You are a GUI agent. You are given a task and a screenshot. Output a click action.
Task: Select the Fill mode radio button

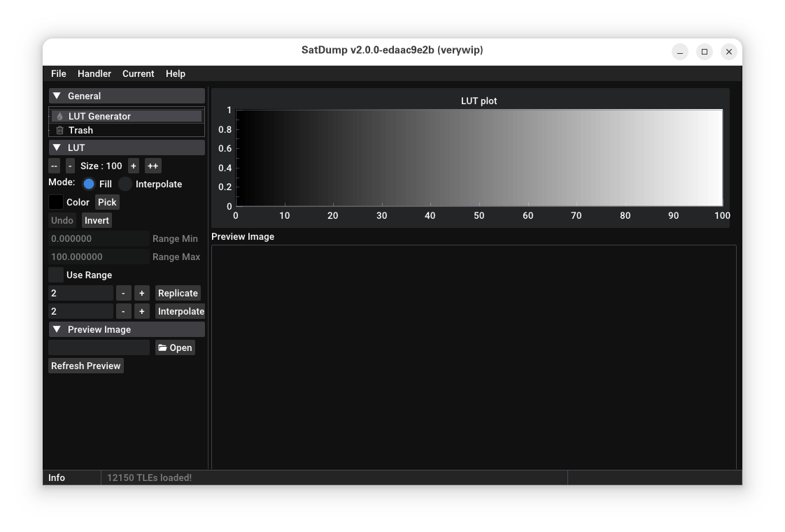(x=89, y=184)
